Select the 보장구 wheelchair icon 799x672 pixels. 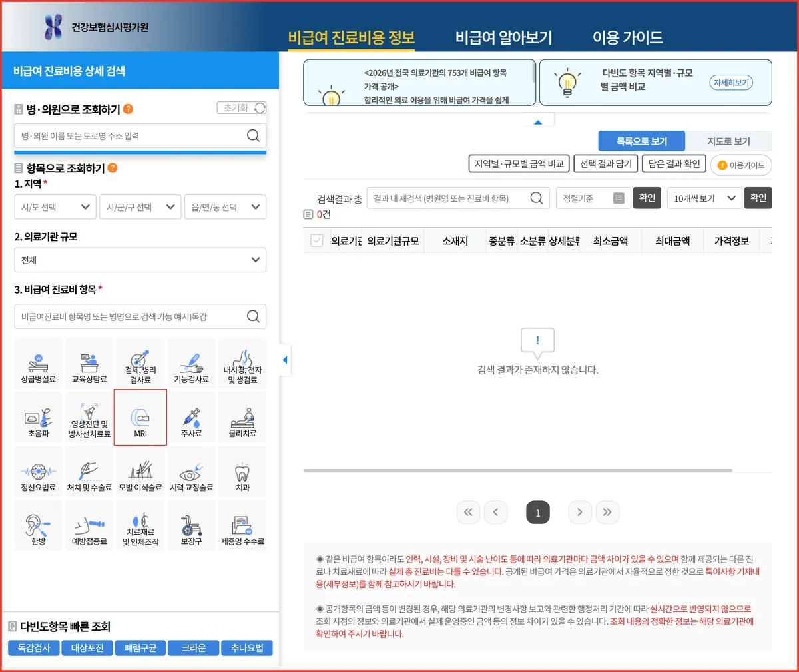point(192,526)
